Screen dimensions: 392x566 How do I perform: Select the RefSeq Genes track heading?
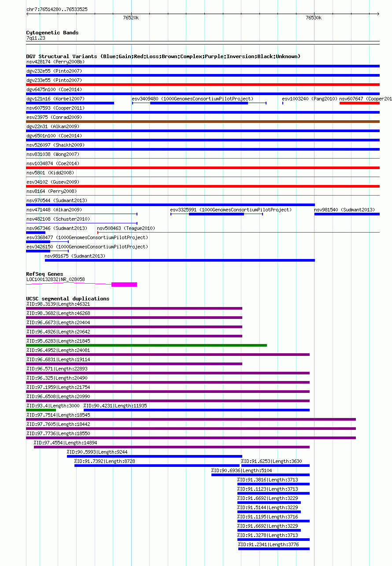coord(44,274)
